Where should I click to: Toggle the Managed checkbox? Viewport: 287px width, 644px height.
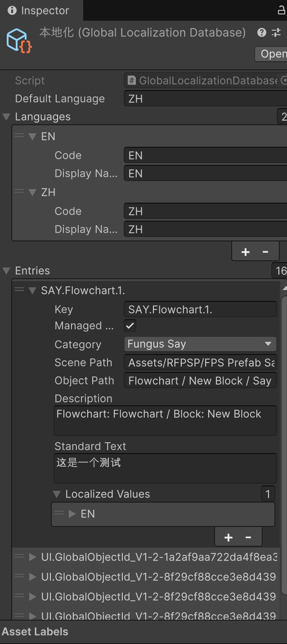(130, 326)
